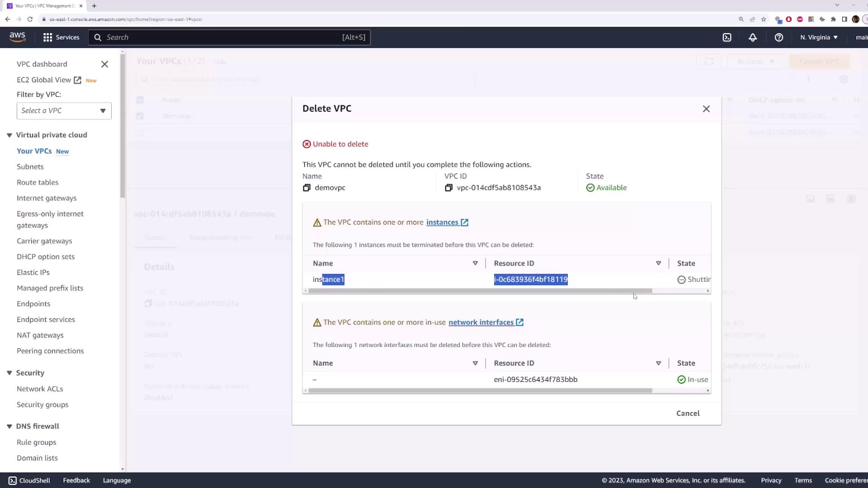Open the AWS CloudShell icon in top bar
The image size is (868, 488).
click(x=727, y=38)
